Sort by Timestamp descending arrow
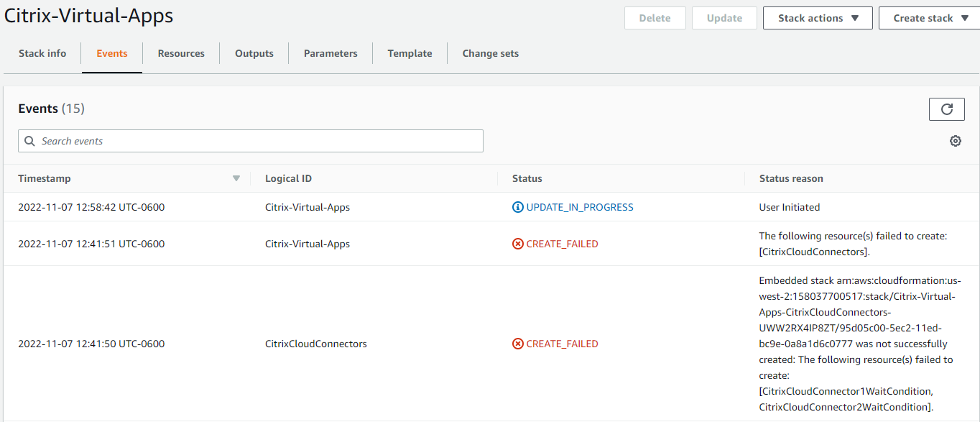Image resolution: width=980 pixels, height=422 pixels. click(236, 178)
